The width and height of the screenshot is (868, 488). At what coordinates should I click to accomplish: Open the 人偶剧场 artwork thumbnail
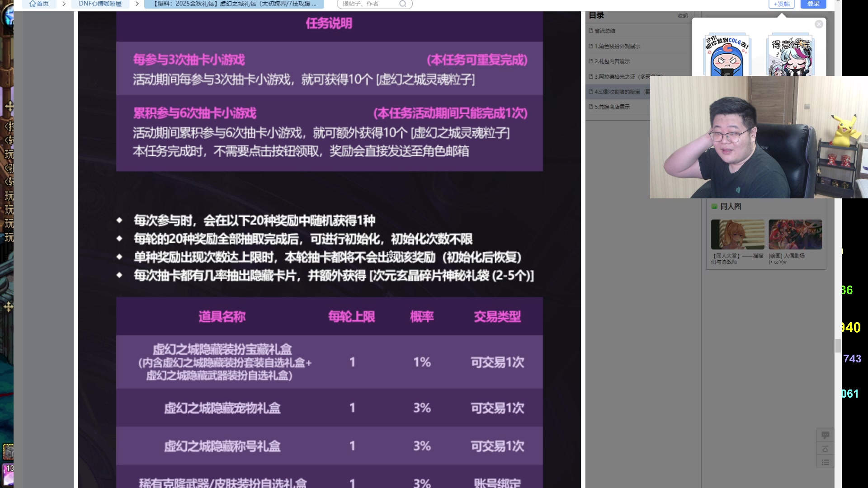pos(795,235)
